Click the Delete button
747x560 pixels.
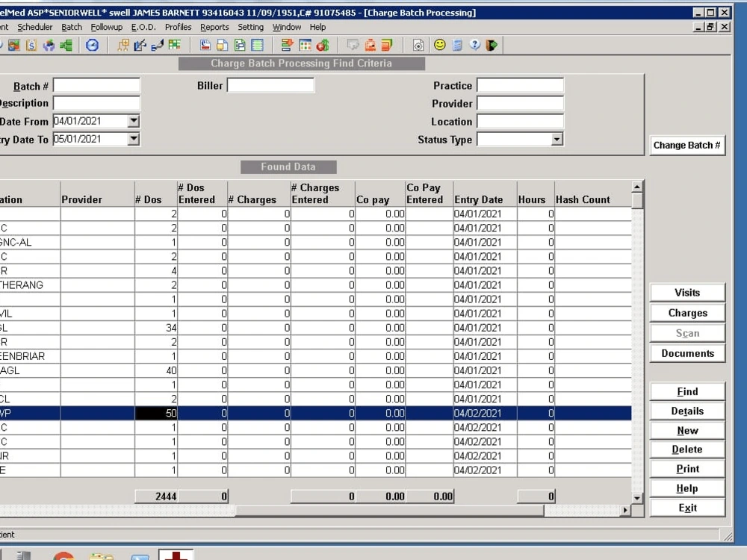687,449
